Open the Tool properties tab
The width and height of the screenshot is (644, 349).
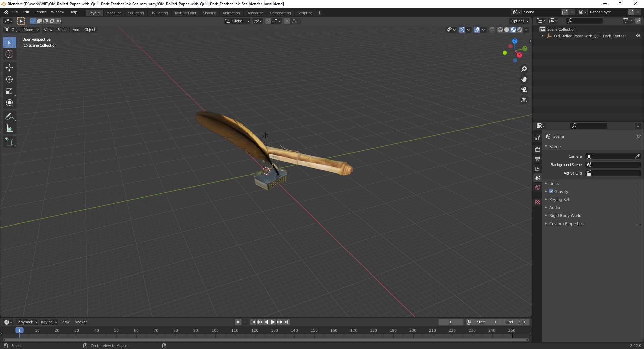[538, 138]
